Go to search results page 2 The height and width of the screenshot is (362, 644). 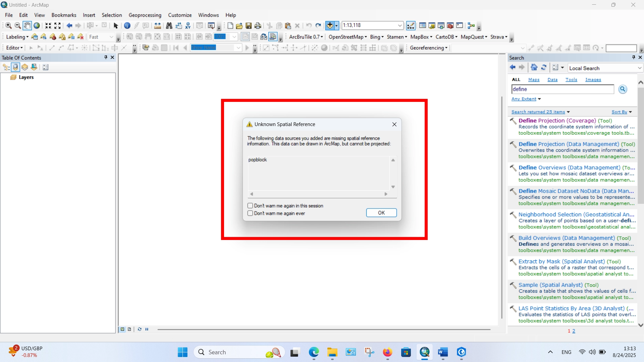point(574,331)
